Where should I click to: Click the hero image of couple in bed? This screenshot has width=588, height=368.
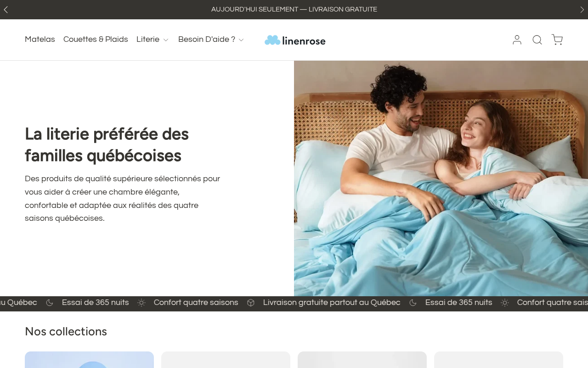441,178
